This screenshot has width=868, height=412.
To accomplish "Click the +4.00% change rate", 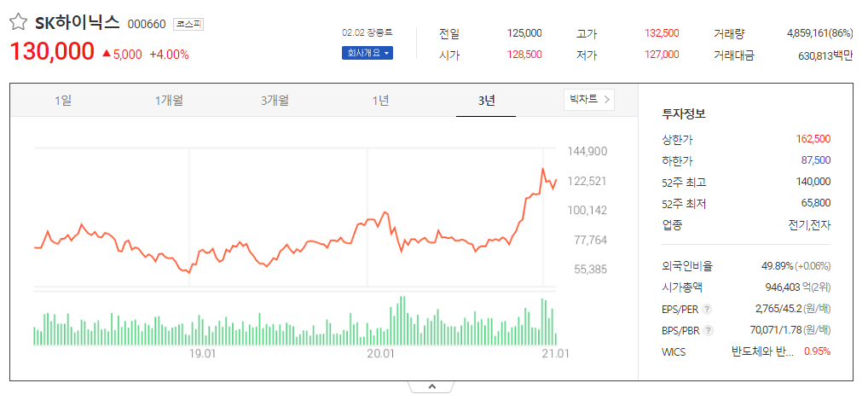I will (170, 55).
